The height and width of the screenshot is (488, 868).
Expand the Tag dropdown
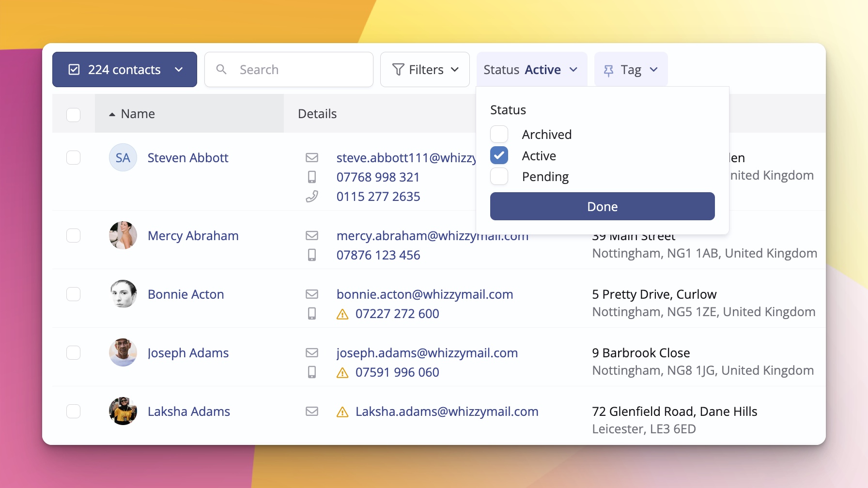pyautogui.click(x=654, y=69)
